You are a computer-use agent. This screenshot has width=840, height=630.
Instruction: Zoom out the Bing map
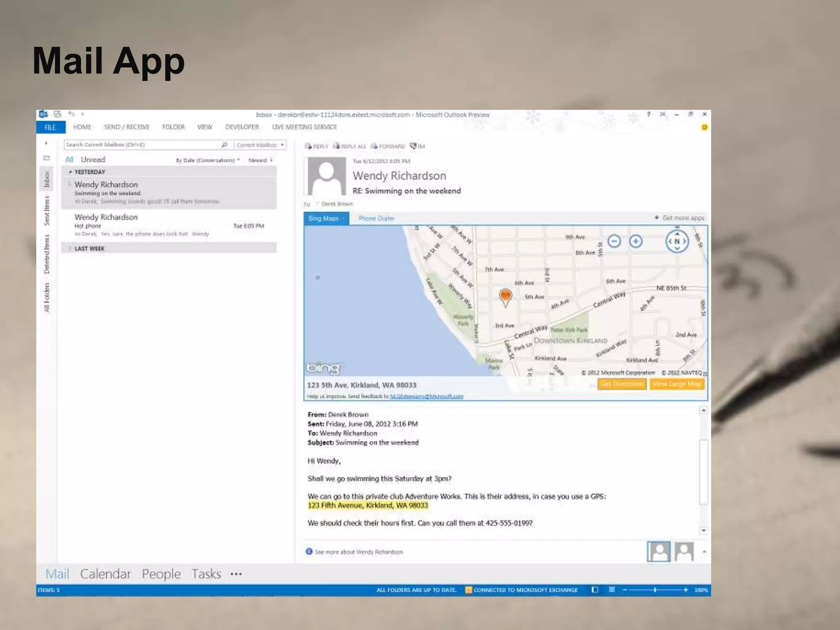pos(614,241)
